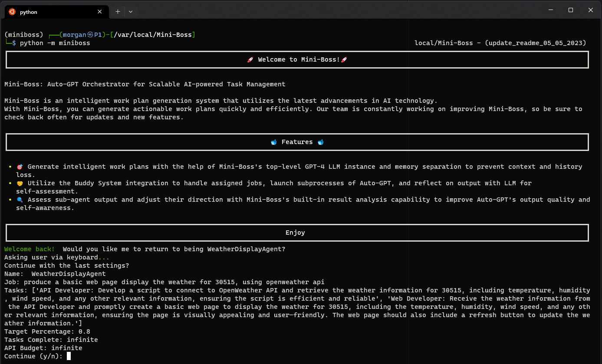Click the 'Enjoy' banner heading
This screenshot has width=602, height=364.
295,233
